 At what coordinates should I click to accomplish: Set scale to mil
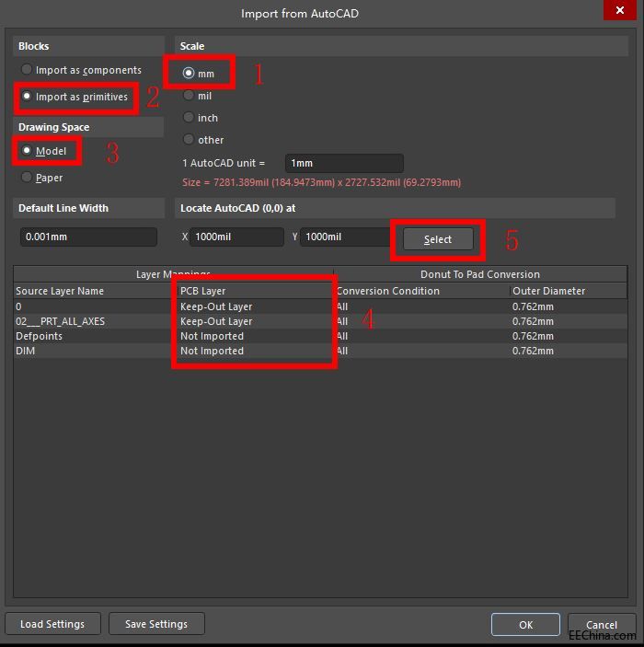(197, 96)
